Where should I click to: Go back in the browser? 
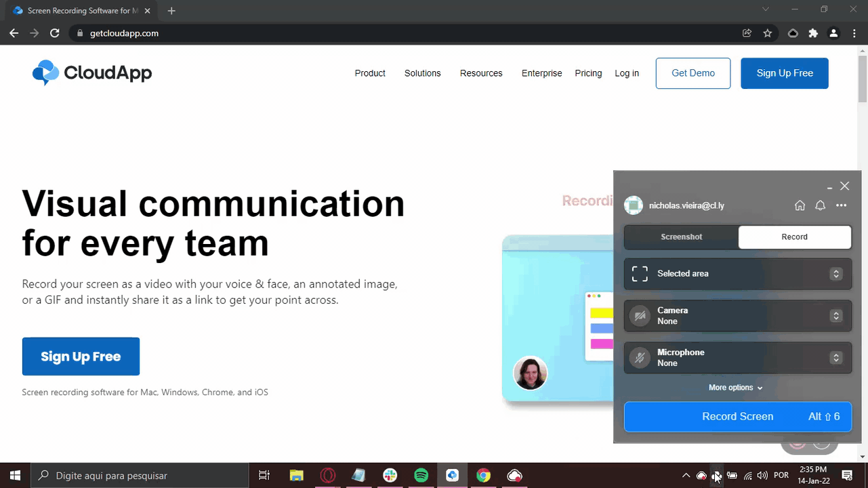[x=14, y=33]
